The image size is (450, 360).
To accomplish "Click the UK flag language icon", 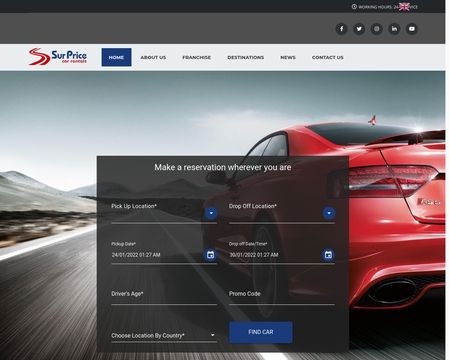I will [x=404, y=7].
